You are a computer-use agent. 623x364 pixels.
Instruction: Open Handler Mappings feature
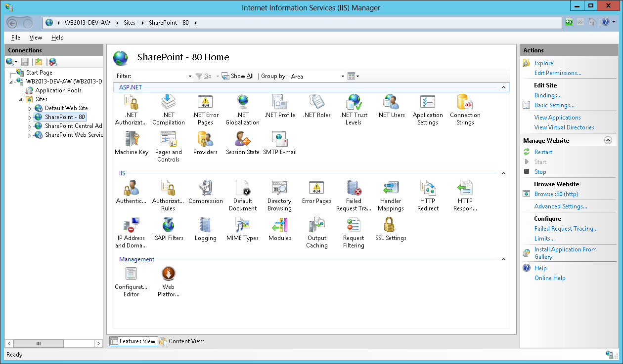(391, 196)
